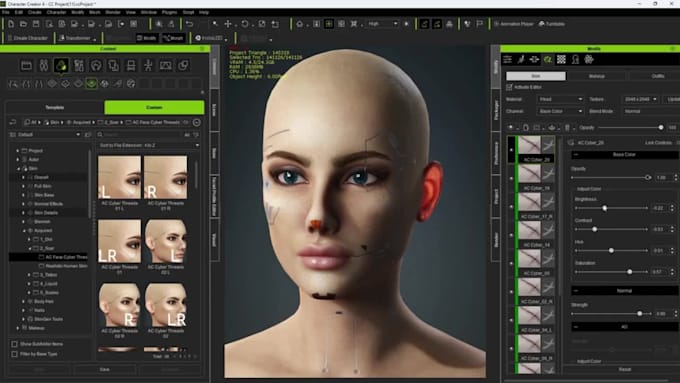The height and width of the screenshot is (383, 680).
Task: Select the highlighted Skin content category icon
Action: (x=61, y=65)
